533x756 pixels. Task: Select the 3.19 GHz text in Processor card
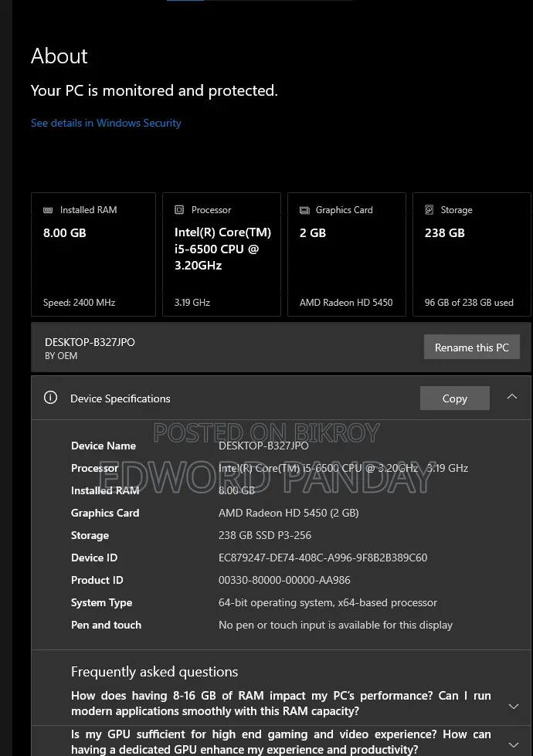pyautogui.click(x=192, y=303)
